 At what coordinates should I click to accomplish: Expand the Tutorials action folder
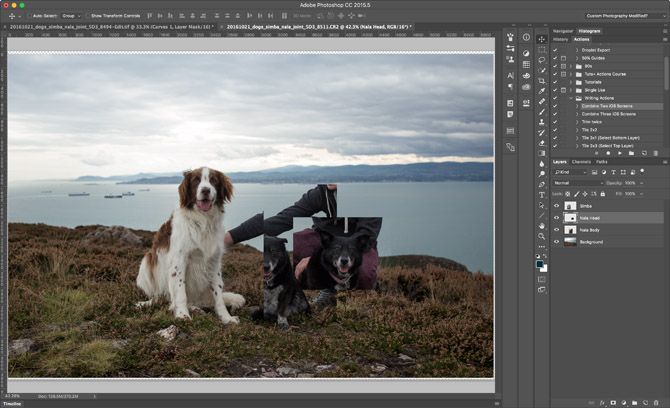click(571, 82)
